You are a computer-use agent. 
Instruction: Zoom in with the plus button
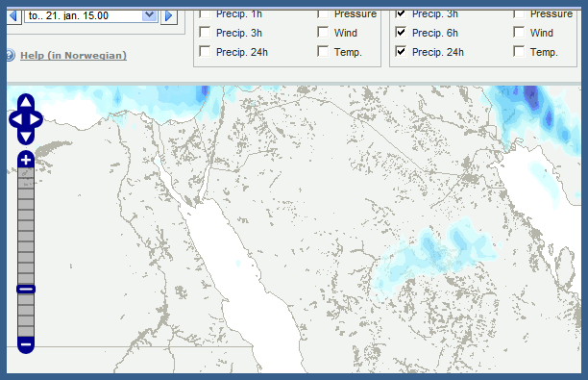point(26,161)
